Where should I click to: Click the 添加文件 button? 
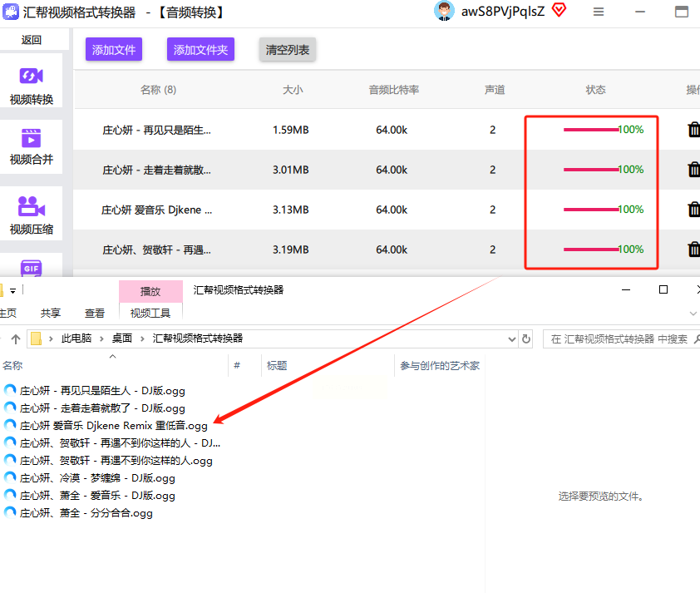tap(114, 50)
